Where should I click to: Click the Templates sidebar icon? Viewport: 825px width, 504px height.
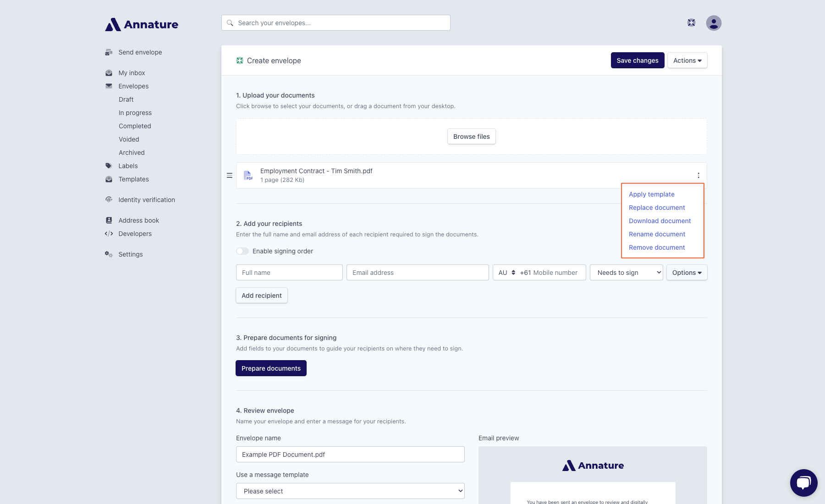point(109,179)
